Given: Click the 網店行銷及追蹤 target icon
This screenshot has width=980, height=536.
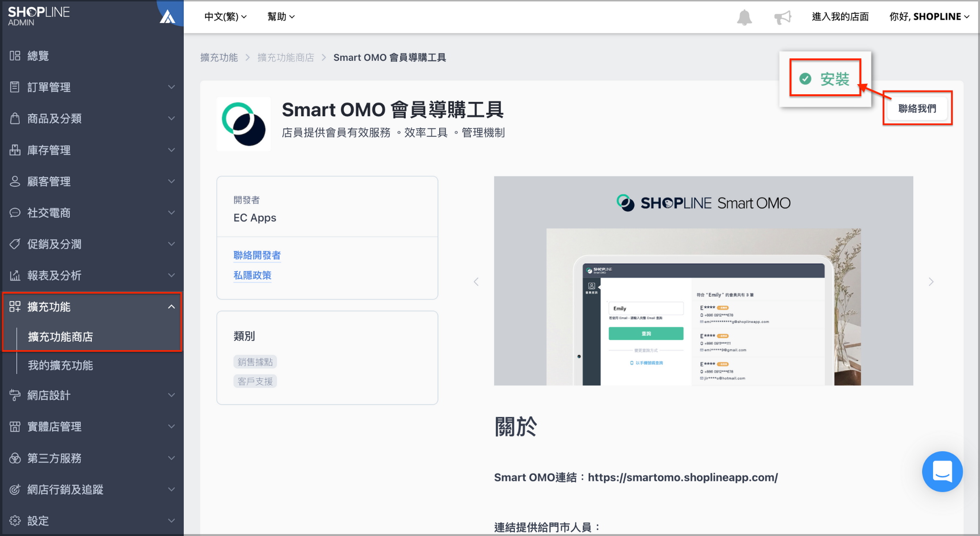Looking at the screenshot, I should tap(15, 490).
